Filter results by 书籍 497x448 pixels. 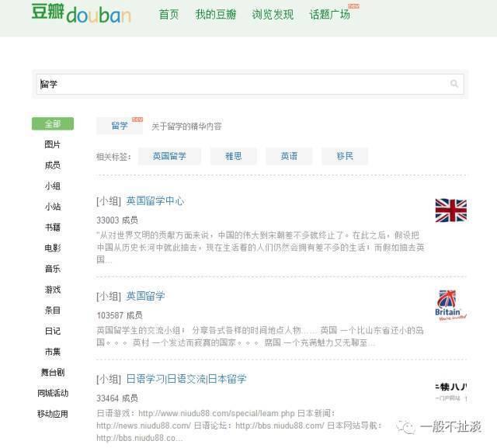tap(53, 227)
